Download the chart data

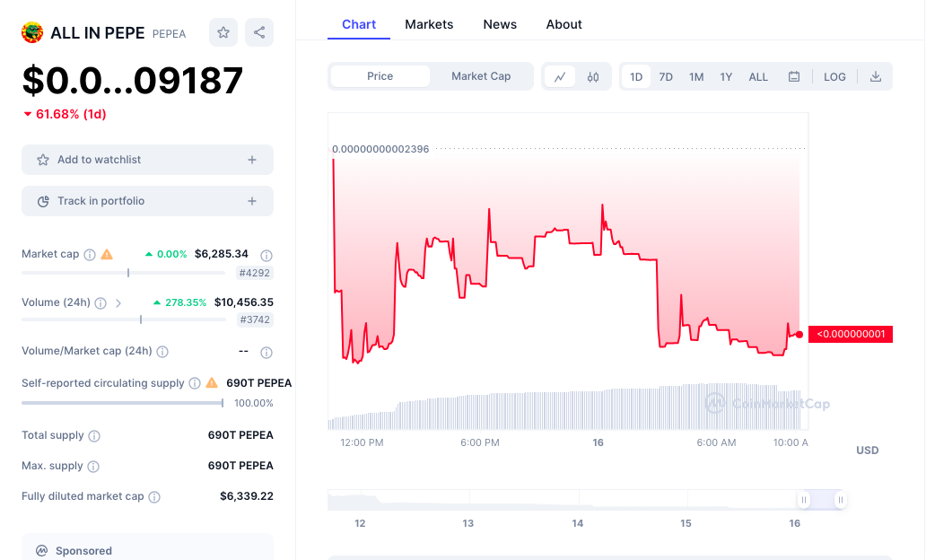point(876,77)
